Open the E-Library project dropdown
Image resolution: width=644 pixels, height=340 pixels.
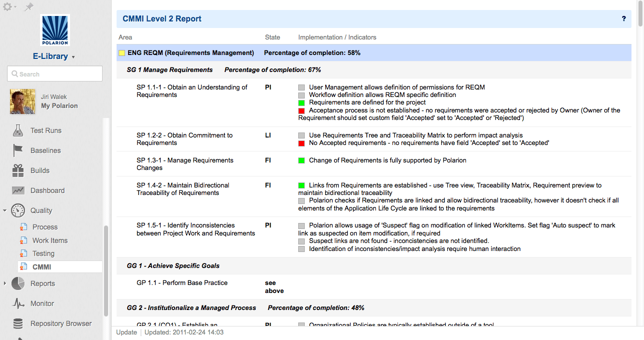(x=55, y=56)
